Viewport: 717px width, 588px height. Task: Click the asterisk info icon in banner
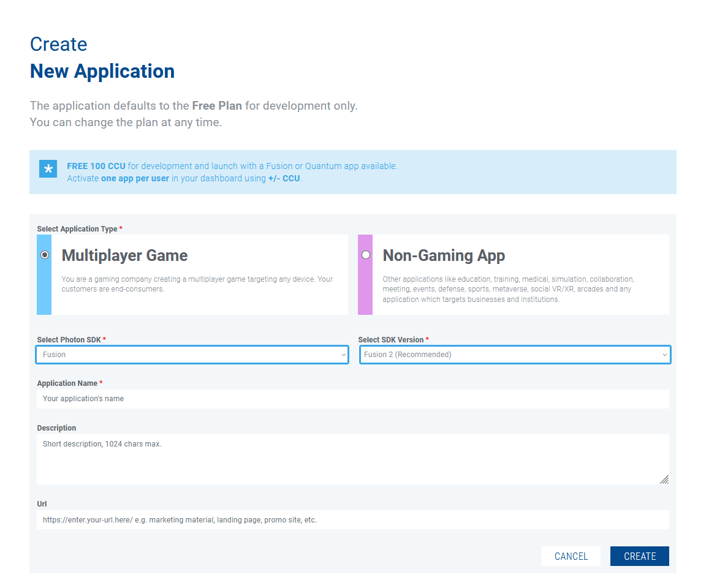click(x=48, y=169)
